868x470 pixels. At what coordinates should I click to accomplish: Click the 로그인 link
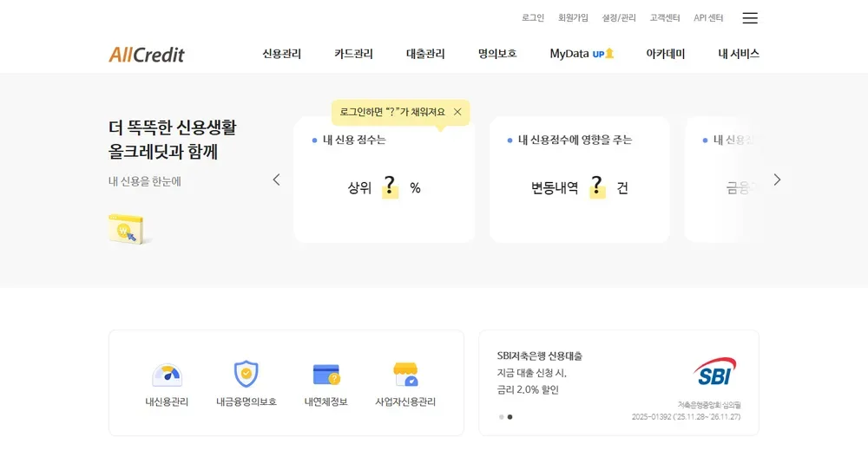533,17
